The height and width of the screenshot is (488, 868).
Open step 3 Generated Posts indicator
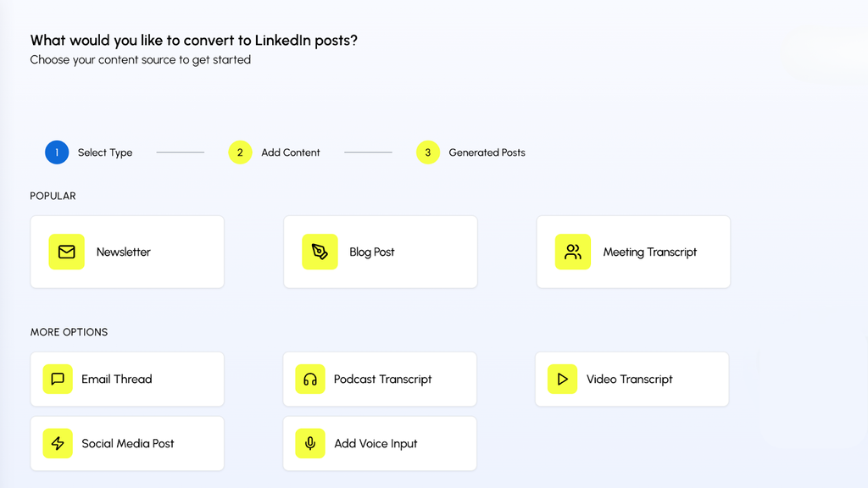point(428,152)
